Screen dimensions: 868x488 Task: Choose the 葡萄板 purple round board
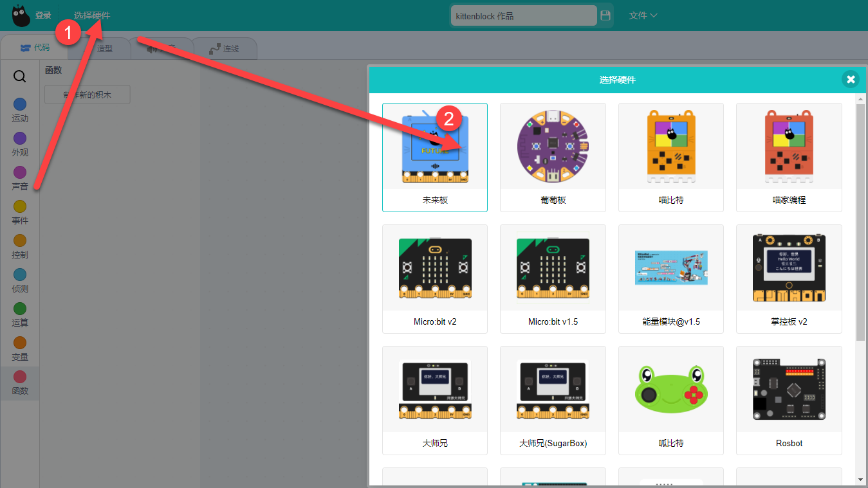553,147
